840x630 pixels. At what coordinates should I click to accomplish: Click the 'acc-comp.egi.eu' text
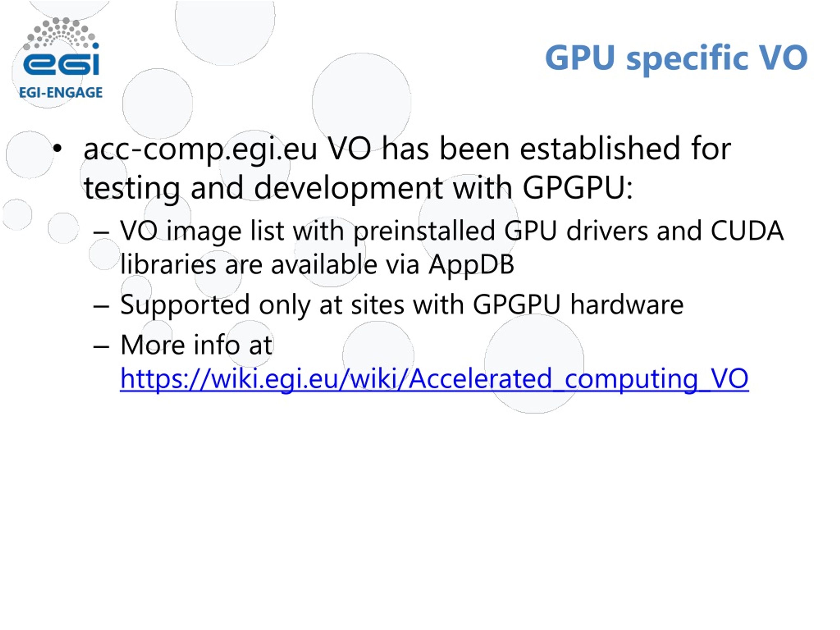[200, 150]
